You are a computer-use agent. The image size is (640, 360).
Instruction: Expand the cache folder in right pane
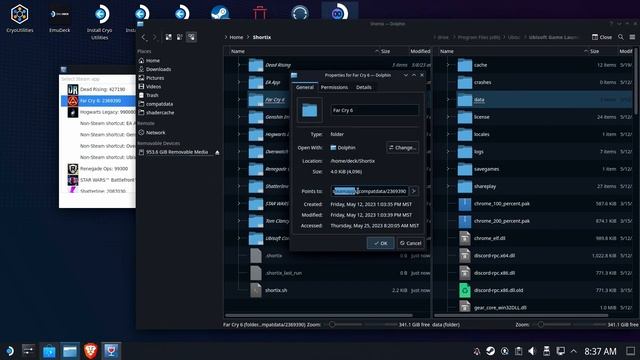pos(448,65)
